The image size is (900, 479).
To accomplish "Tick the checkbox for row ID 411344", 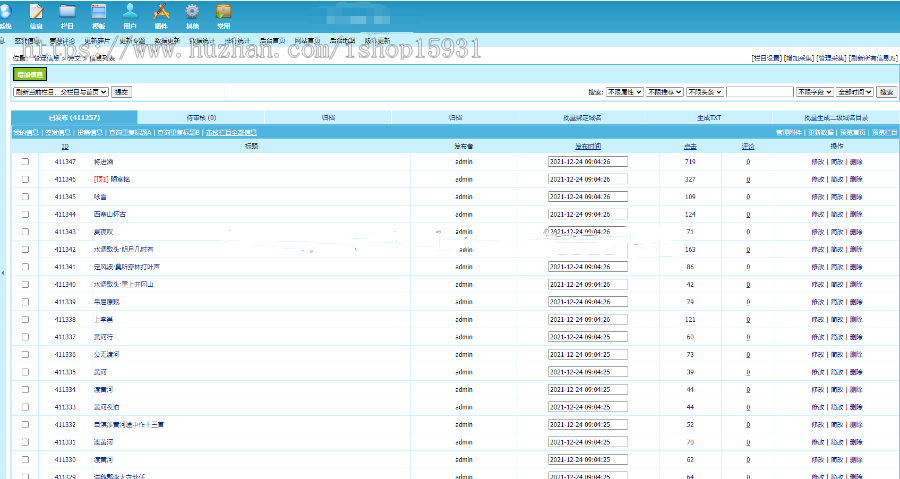I will (x=25, y=214).
